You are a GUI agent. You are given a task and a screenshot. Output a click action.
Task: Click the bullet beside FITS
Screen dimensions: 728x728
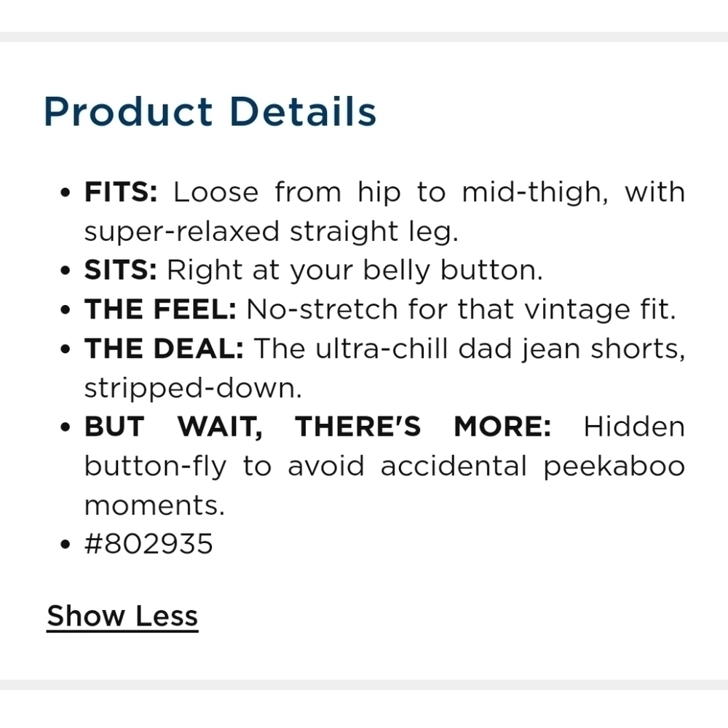[65, 192]
